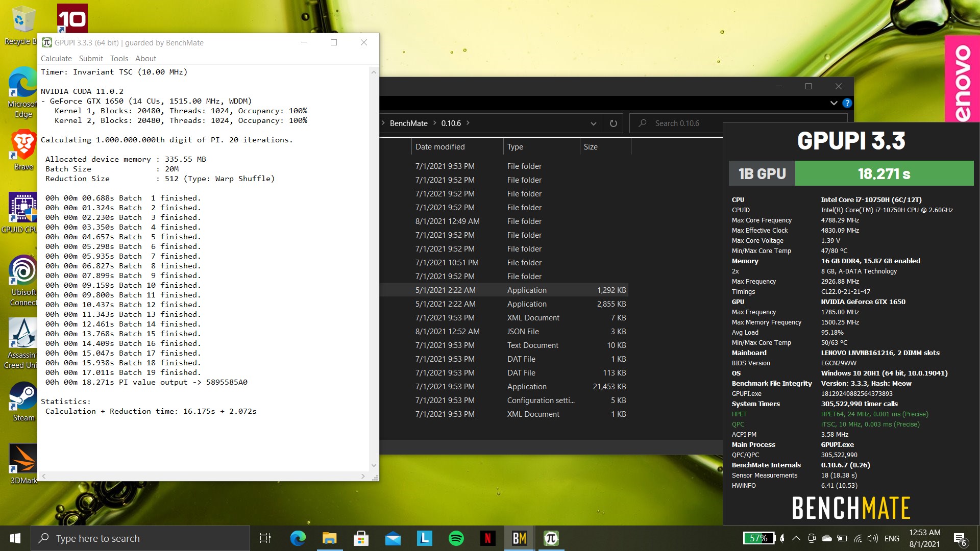This screenshot has height=551, width=980.
Task: Open the Calculate menu in GPUPI
Action: 56,59
